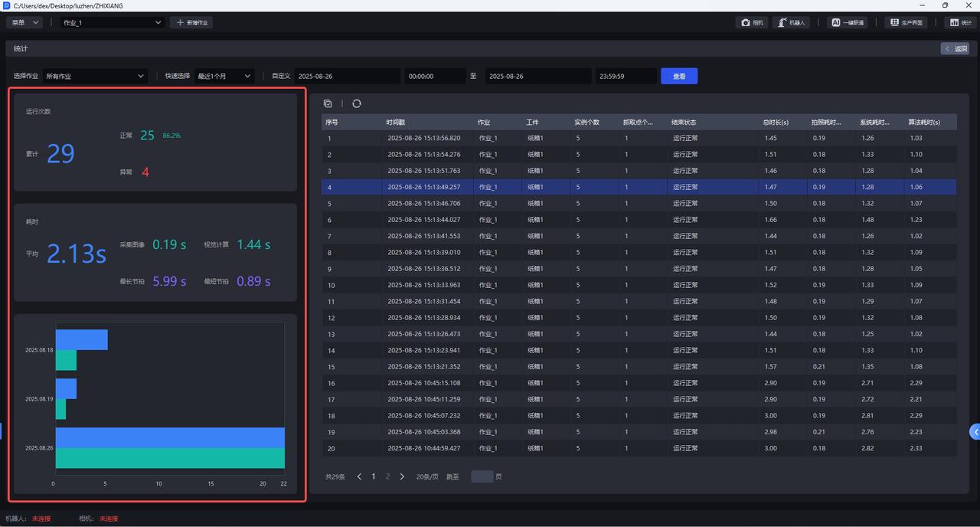Click the 跳至 page number input box
This screenshot has height=527, width=980.
[482, 476]
